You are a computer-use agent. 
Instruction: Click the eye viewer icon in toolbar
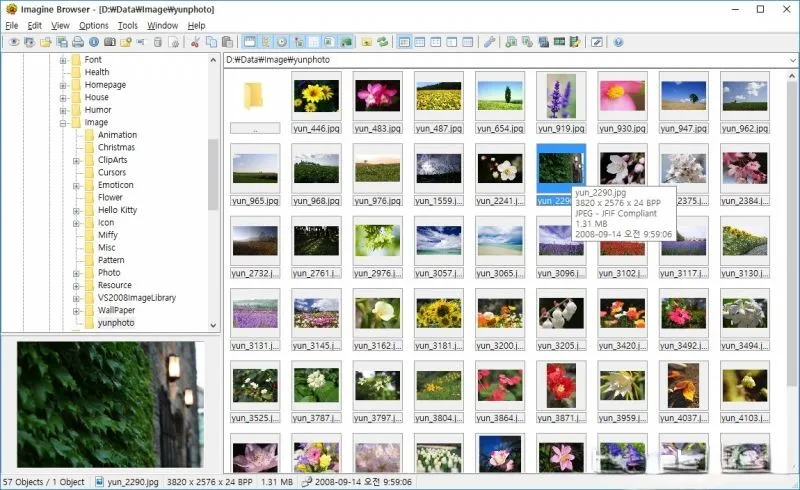[14, 42]
